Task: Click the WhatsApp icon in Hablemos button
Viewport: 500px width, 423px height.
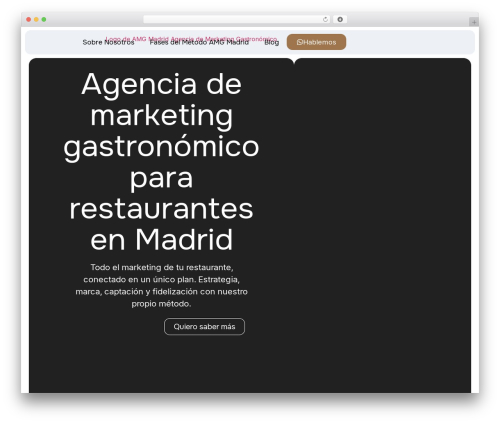Action: click(x=299, y=42)
